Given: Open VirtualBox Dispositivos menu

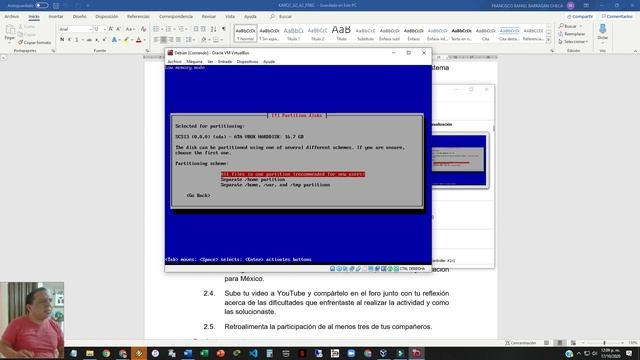Looking at the screenshot, I should pos(247,62).
